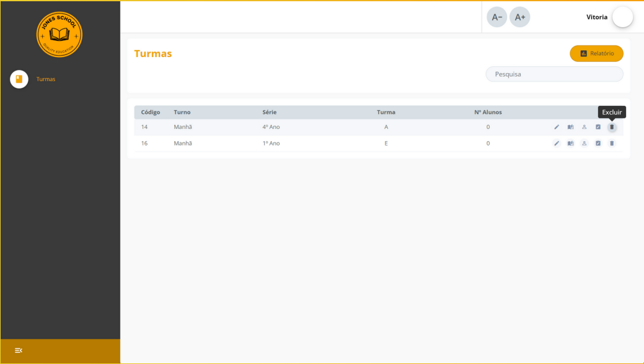Screen dimensions: 644x364
Task: Click the Turno column header
Action: click(182, 112)
